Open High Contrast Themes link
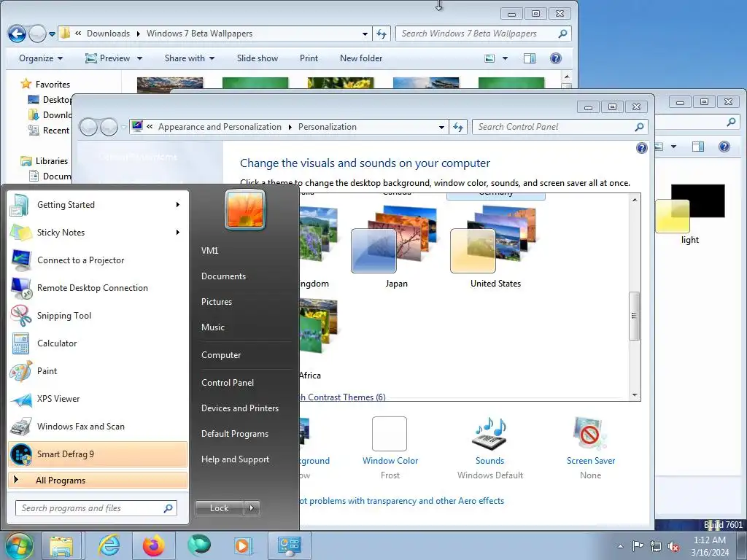 pos(341,397)
